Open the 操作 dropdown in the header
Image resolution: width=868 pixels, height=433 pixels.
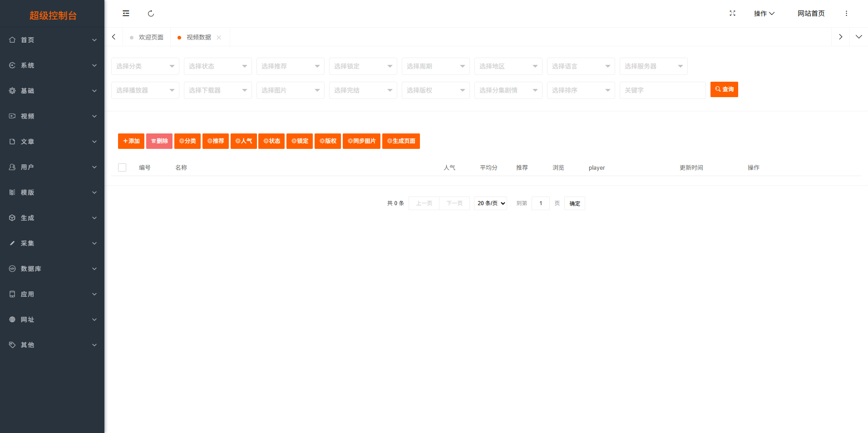click(x=764, y=14)
